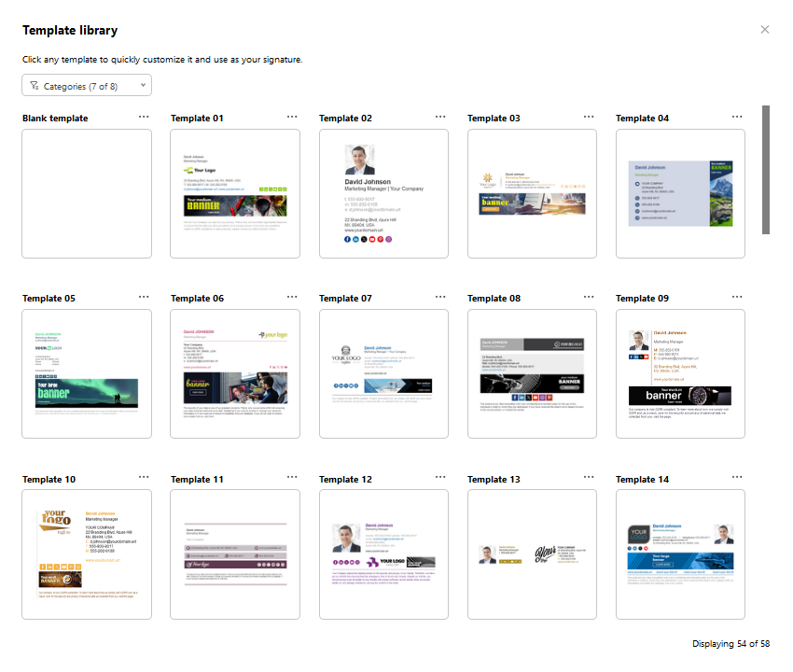The image size is (793, 672).
Task: Open more options for Template 01
Action: [292, 117]
